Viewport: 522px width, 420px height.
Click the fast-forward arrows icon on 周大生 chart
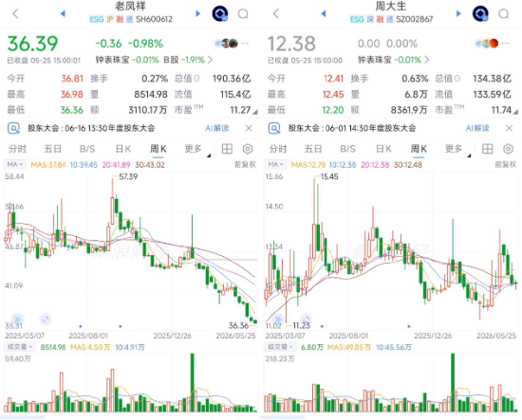click(x=278, y=320)
